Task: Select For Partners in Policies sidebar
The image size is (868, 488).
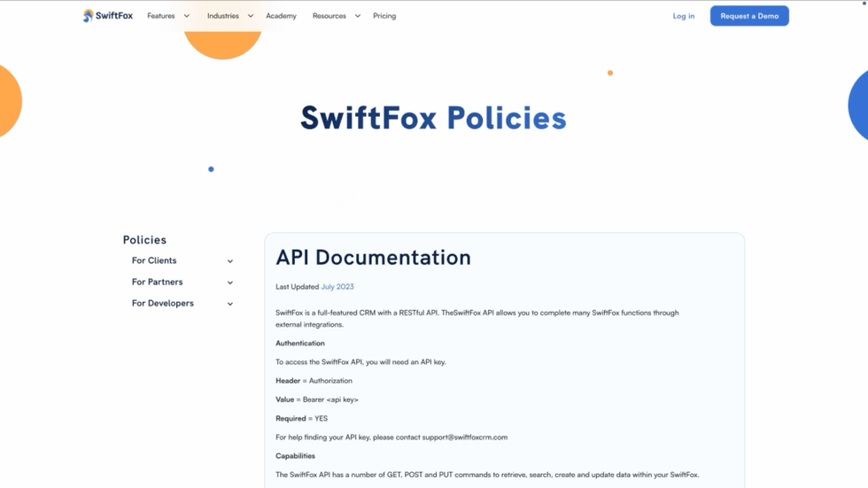Action: click(x=158, y=283)
